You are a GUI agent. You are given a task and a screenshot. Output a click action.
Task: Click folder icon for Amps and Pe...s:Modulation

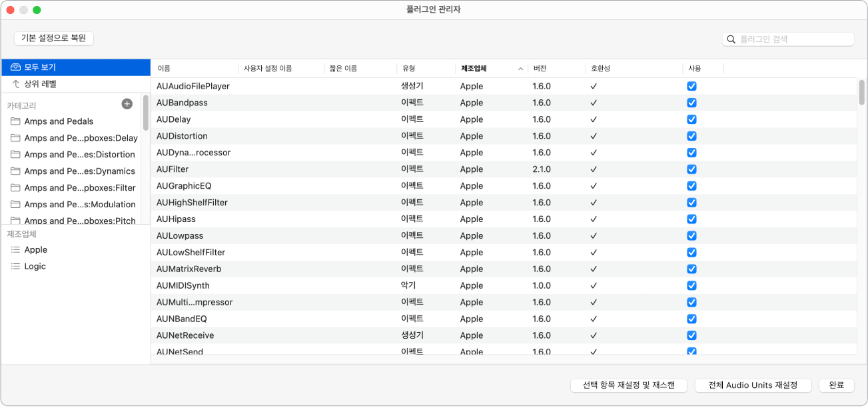15,205
